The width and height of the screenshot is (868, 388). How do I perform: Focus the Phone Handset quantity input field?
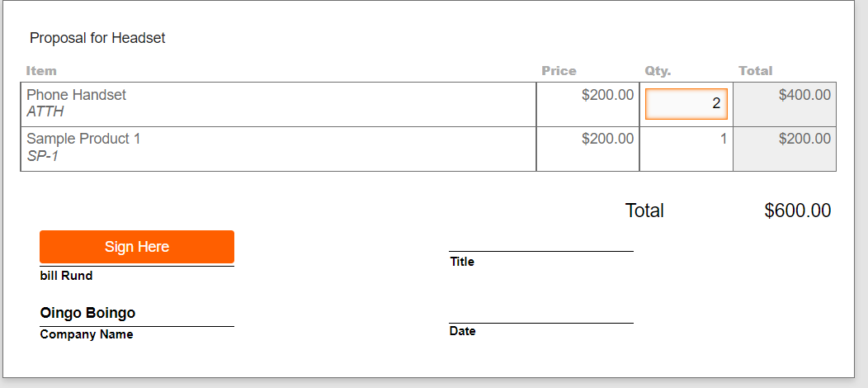pyautogui.click(x=686, y=103)
